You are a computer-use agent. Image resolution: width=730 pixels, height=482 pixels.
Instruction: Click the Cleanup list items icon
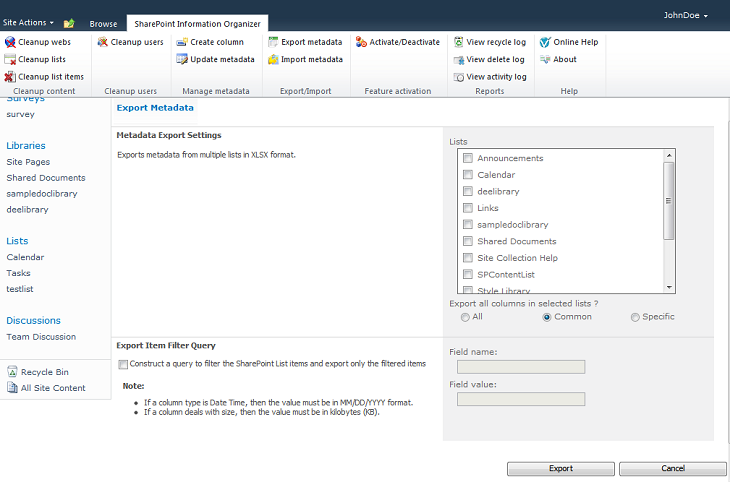coord(10,77)
